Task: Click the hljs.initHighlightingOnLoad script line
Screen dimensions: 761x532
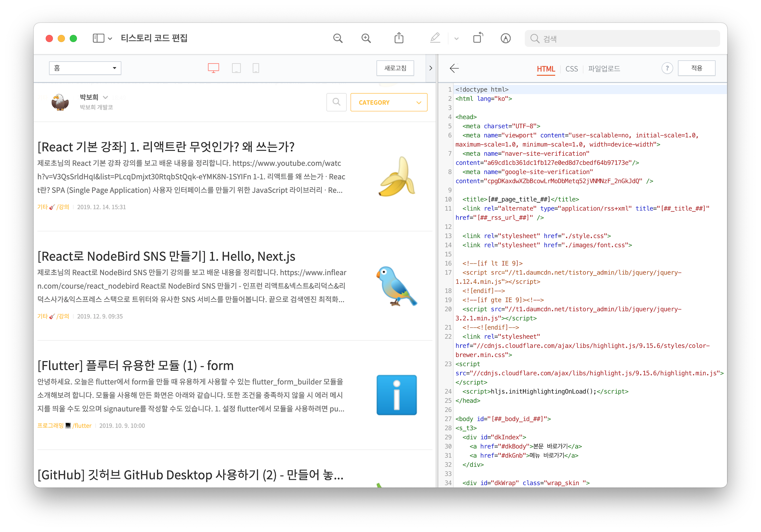Action: pos(545,391)
